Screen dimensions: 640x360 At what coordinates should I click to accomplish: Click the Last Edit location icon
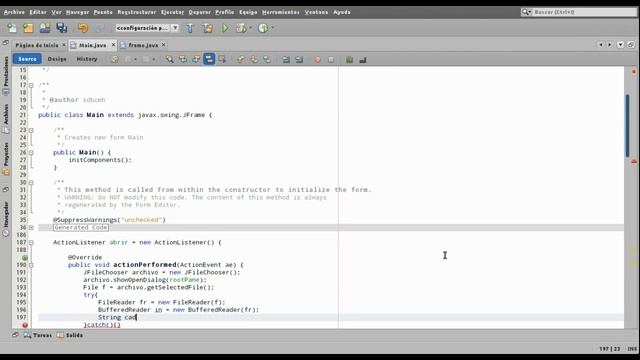115,60
